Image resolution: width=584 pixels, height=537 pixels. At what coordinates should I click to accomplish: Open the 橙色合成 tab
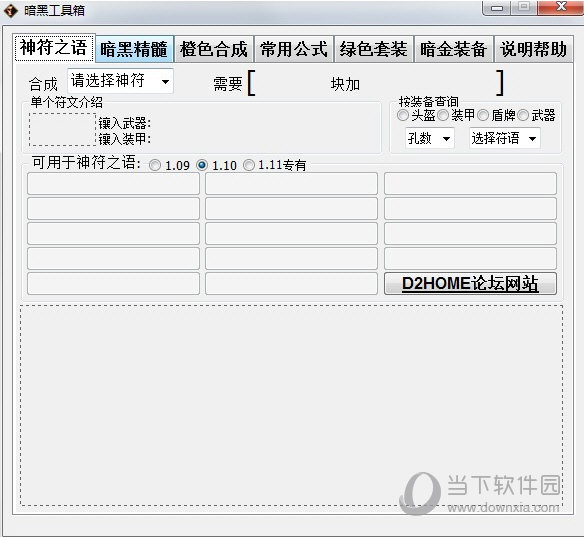[x=214, y=49]
